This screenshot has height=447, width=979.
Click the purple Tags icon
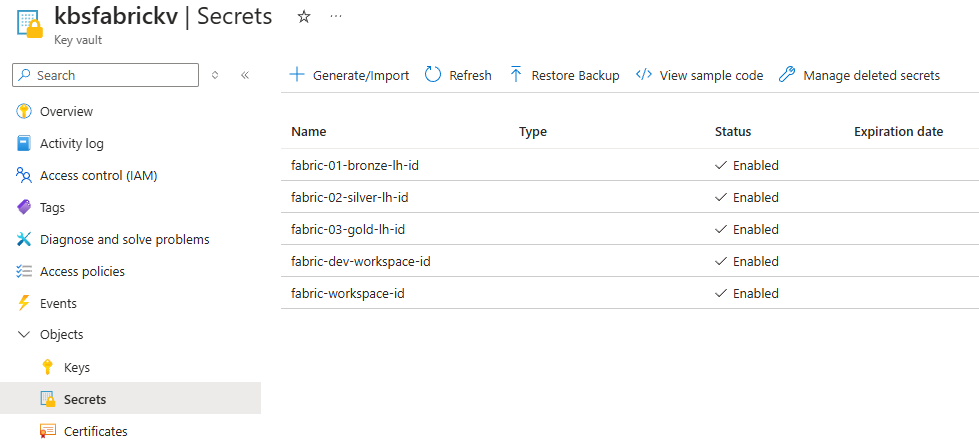(24, 207)
